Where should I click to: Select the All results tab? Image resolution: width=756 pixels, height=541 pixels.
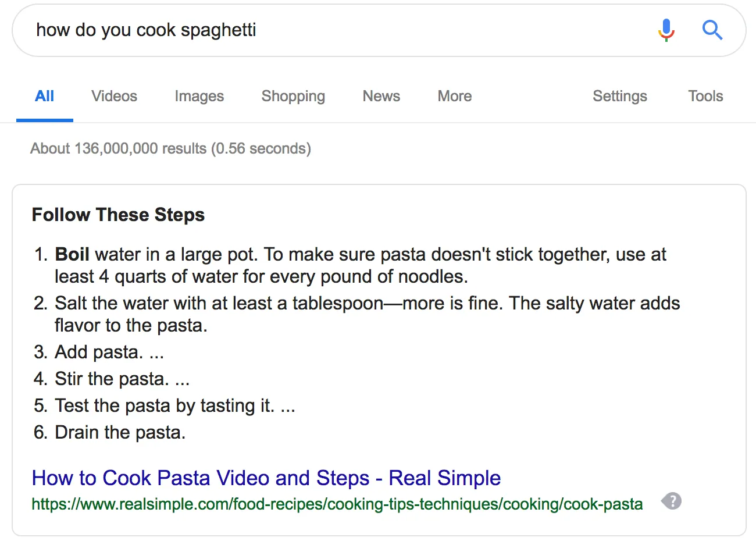pos(45,96)
